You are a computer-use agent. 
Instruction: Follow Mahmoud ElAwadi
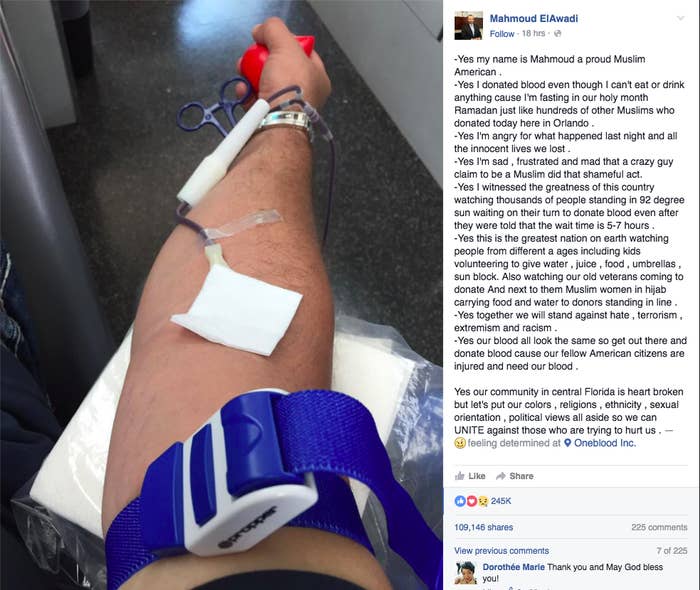[502, 34]
